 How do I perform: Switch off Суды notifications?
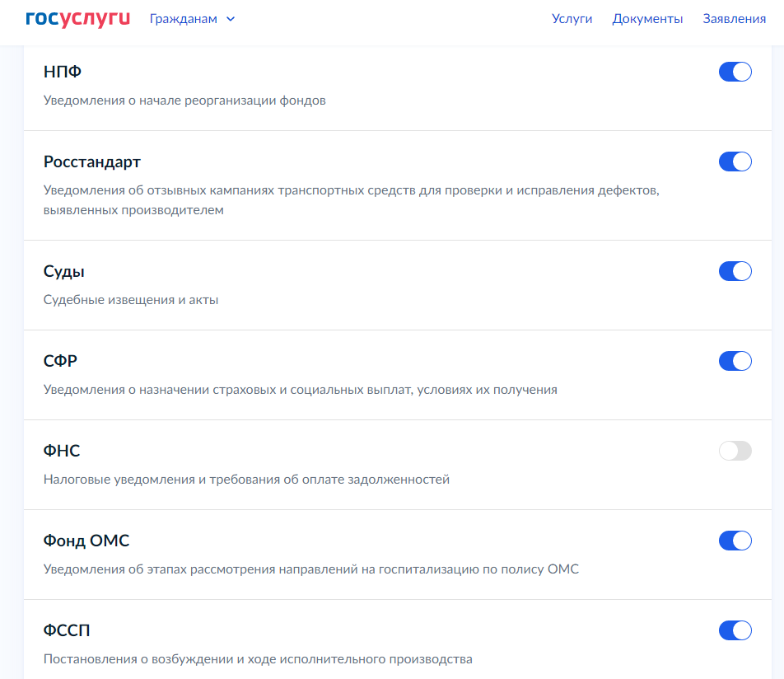[735, 271]
